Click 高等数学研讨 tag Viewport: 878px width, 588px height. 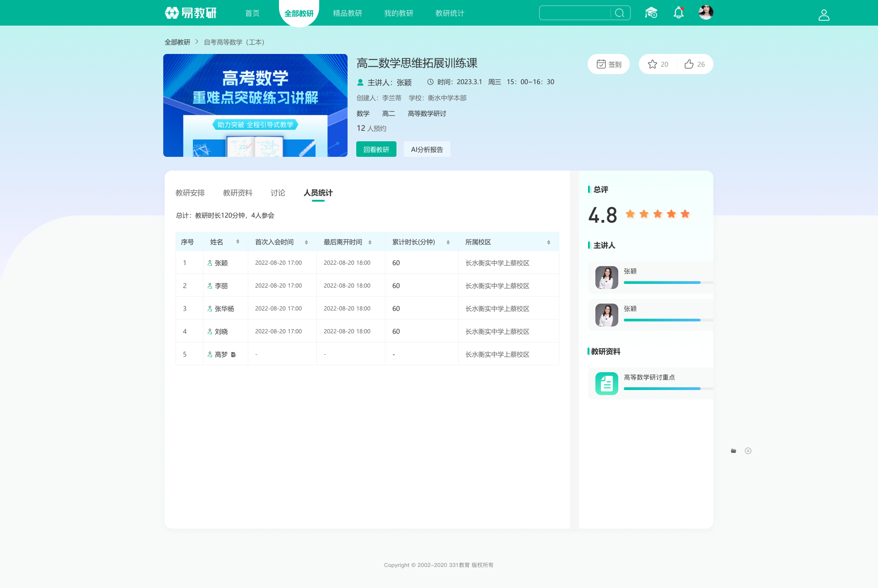click(x=427, y=113)
